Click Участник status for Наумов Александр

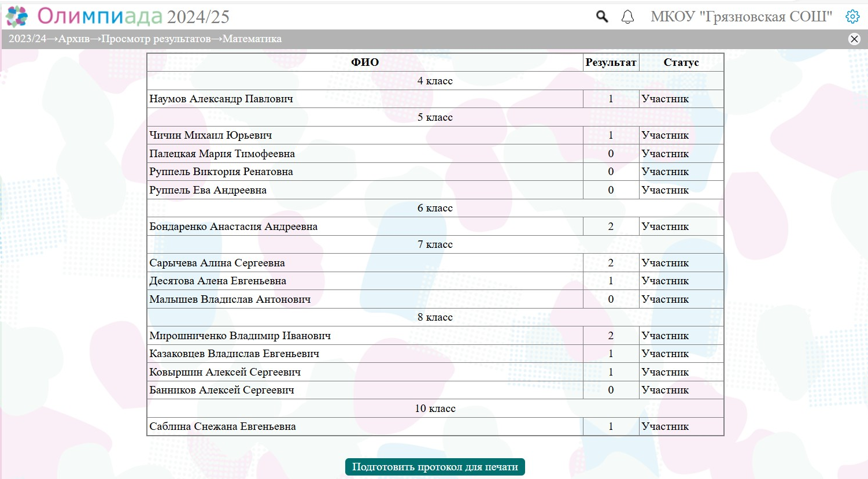665,99
